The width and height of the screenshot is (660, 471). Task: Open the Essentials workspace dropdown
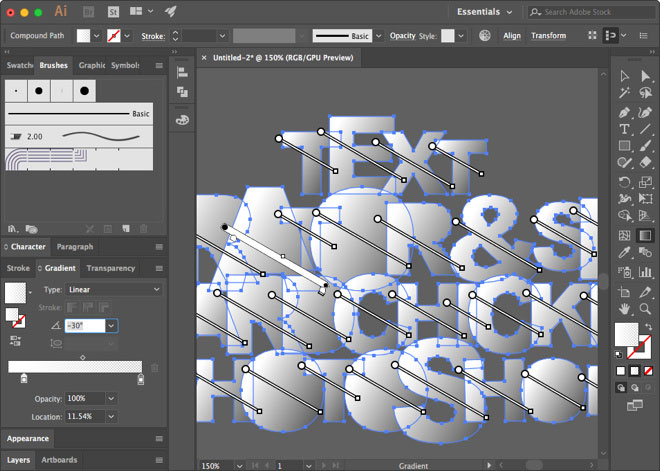(x=485, y=12)
